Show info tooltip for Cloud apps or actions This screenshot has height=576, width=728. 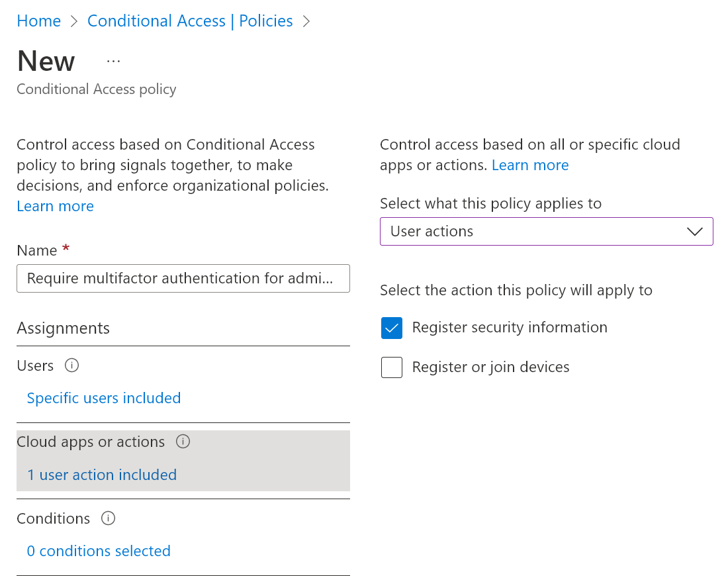[x=183, y=442]
